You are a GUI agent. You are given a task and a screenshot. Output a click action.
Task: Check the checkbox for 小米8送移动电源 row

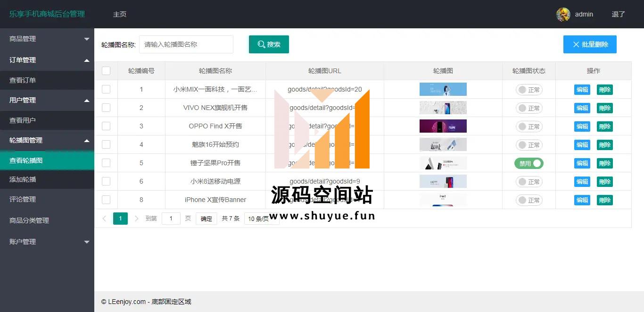[106, 181]
